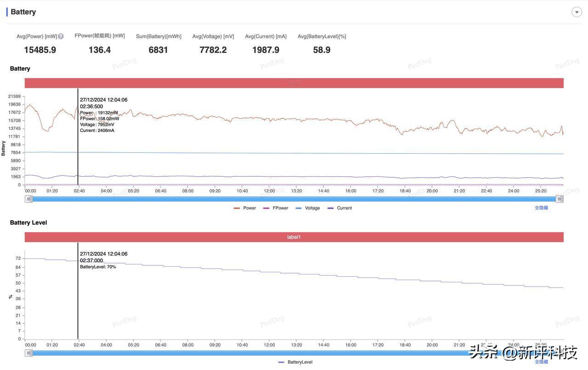Click the Avg(Power) value 15485.9

[x=40, y=50]
